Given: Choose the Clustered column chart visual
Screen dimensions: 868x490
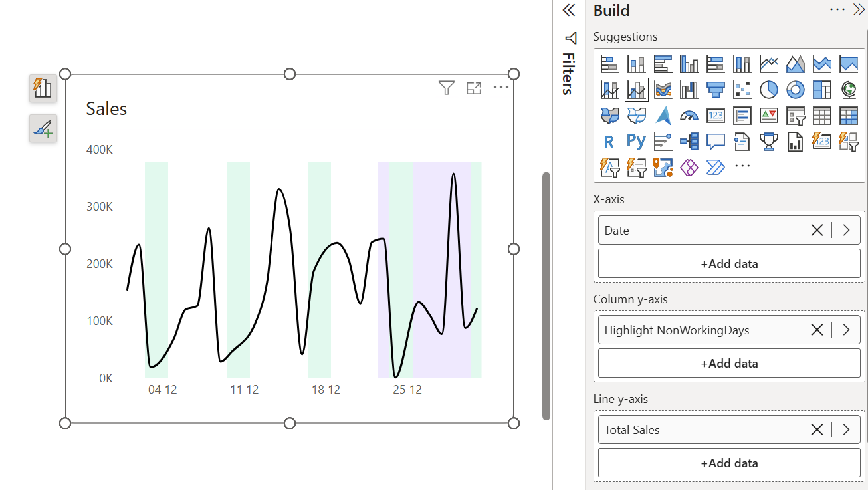Looking at the screenshot, I should (x=689, y=64).
